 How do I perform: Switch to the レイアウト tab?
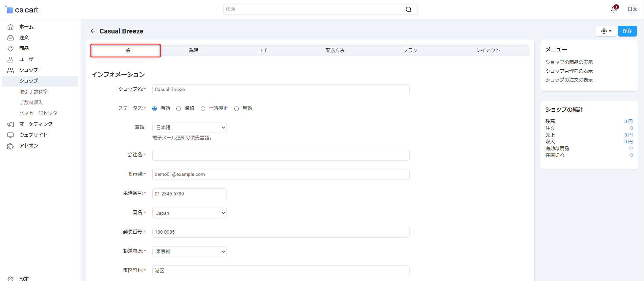point(488,50)
